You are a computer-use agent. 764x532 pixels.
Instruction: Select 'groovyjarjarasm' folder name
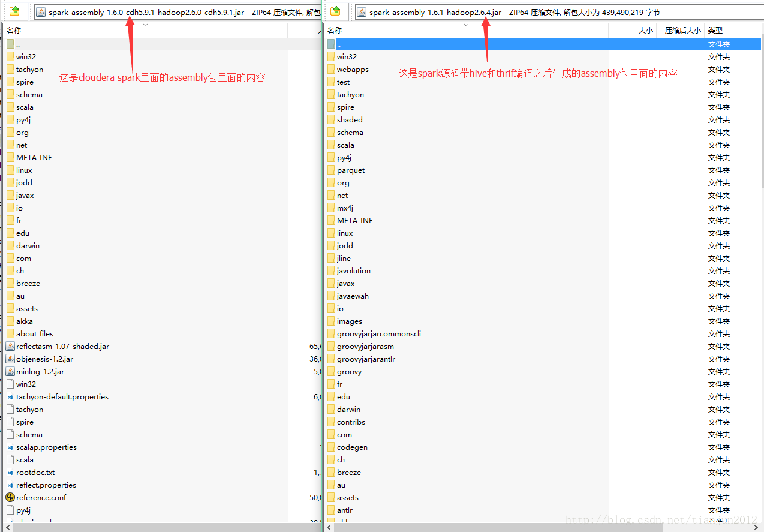365,346
